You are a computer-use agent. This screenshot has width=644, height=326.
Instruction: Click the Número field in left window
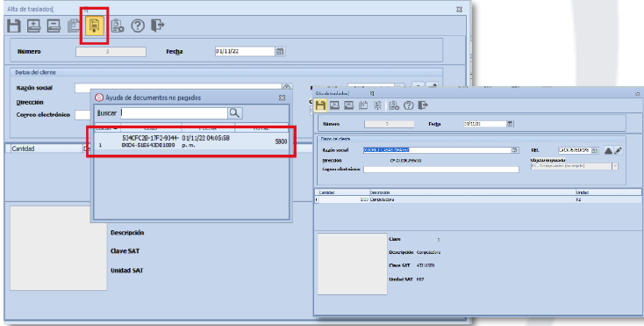tap(111, 52)
